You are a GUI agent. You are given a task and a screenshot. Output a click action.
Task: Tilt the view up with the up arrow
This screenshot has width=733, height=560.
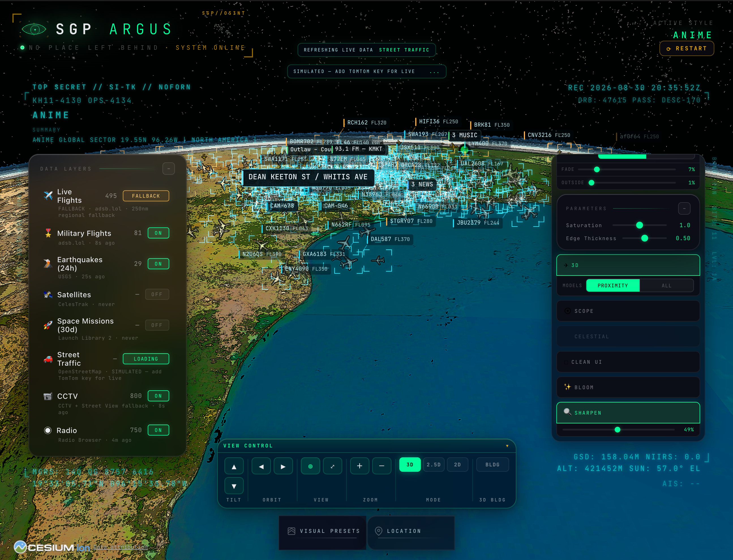(234, 466)
